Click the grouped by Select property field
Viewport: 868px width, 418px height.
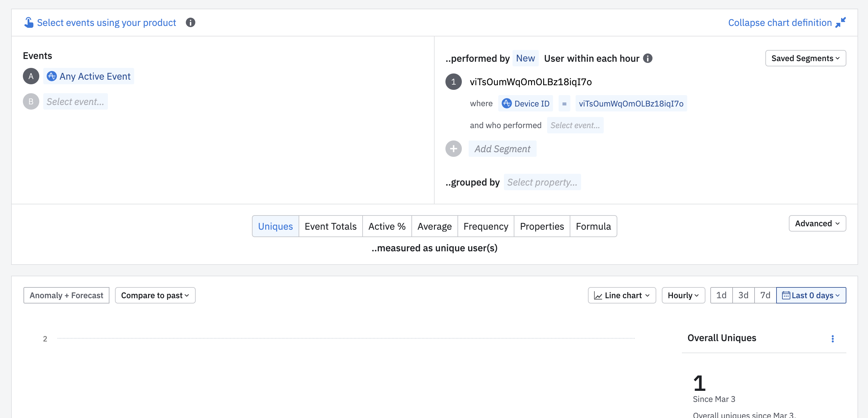coord(542,182)
